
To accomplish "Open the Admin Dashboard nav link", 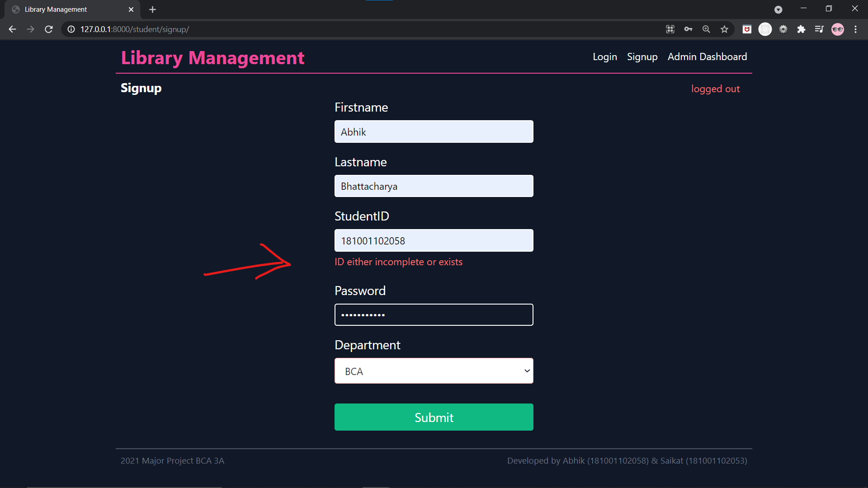I will point(707,57).
